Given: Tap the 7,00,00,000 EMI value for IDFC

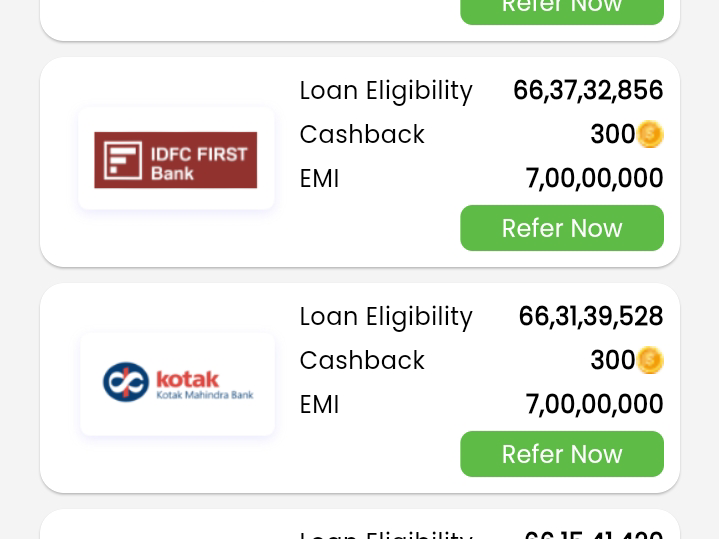Looking at the screenshot, I should pyautogui.click(x=594, y=179).
